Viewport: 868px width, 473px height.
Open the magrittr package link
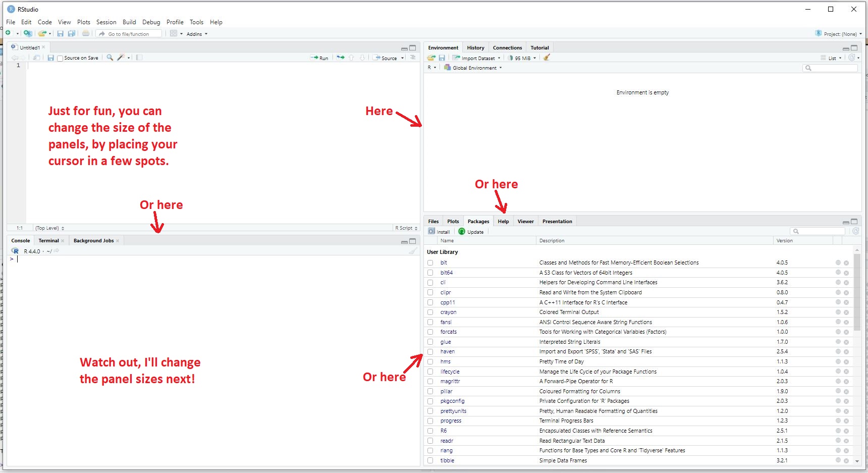coord(450,382)
